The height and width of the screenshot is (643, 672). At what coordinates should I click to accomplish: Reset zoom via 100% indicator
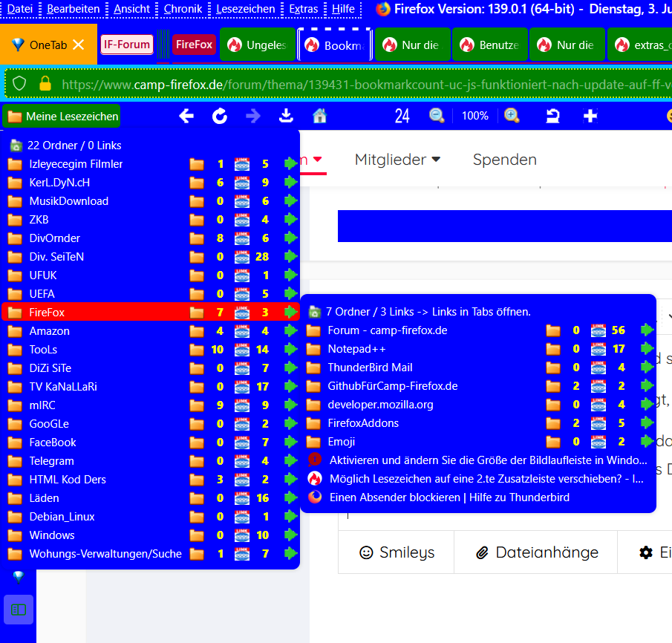point(475,116)
